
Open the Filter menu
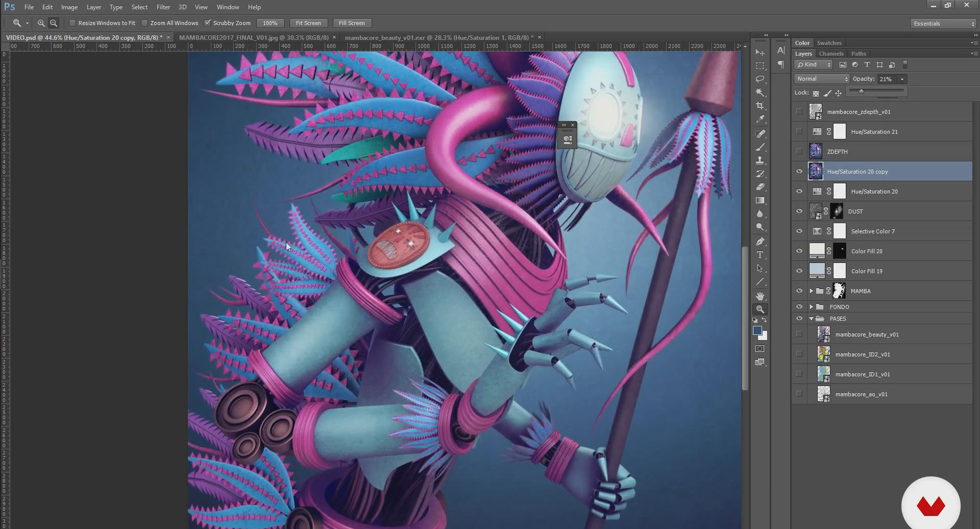point(163,7)
